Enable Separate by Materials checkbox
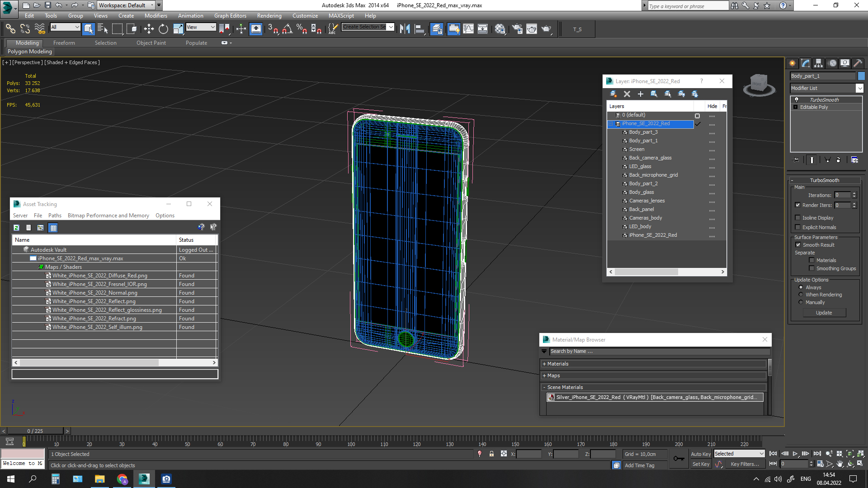Viewport: 868px width, 488px height. [x=811, y=260]
